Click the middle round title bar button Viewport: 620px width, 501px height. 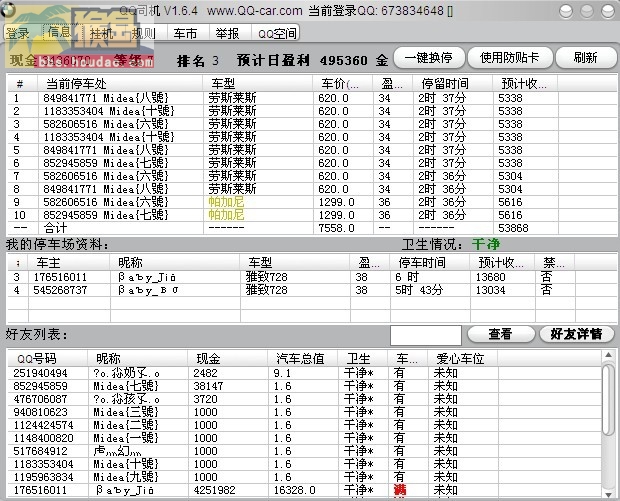coord(587,11)
